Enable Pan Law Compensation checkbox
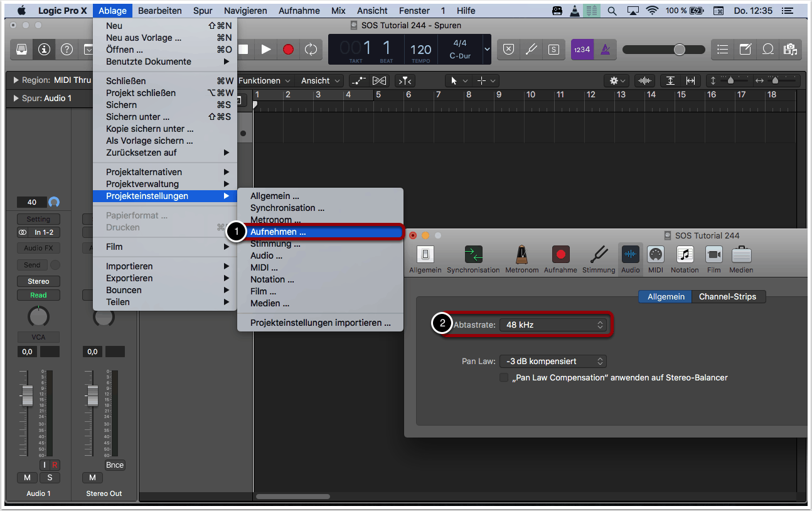 [x=504, y=377]
